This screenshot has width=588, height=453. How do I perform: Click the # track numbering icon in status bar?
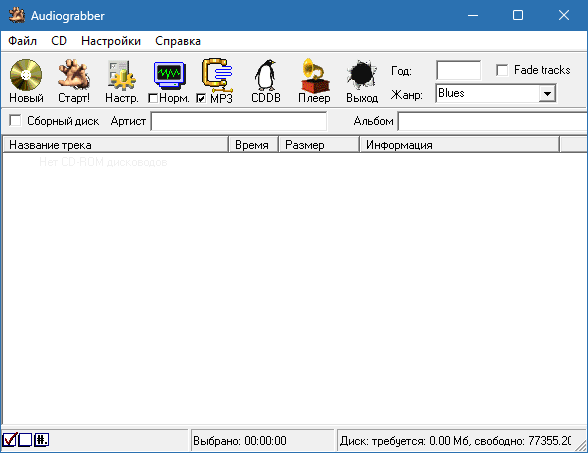pyautogui.click(x=41, y=440)
